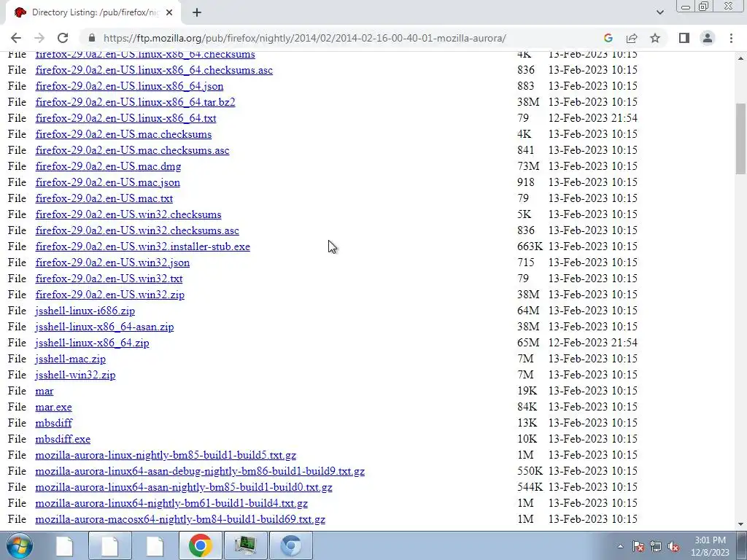Click the muted volume tray icon
The width and height of the screenshot is (747, 560).
[673, 546]
